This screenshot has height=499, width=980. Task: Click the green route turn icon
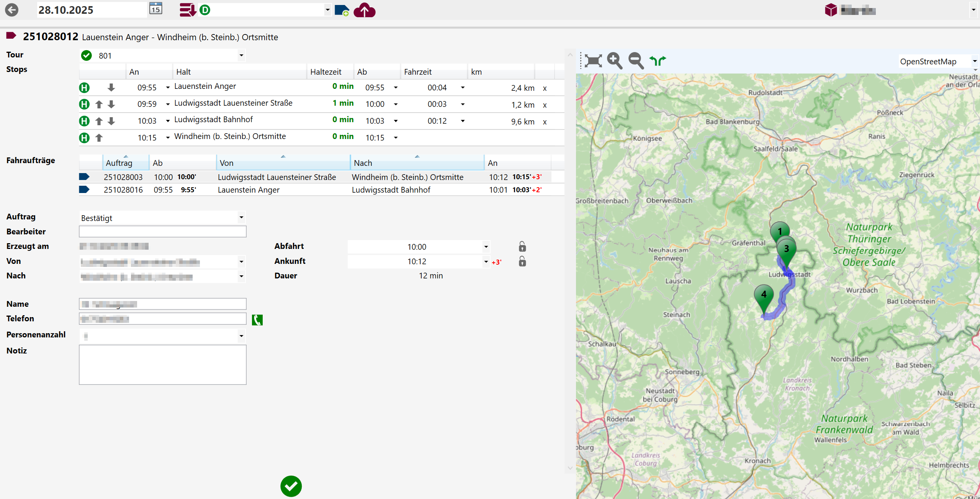658,61
